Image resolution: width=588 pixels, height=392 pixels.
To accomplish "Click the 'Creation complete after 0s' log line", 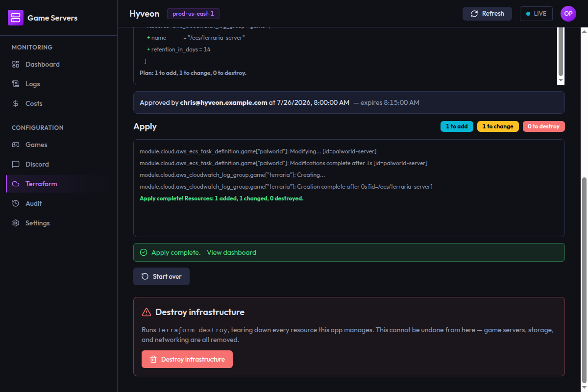I will click(286, 187).
